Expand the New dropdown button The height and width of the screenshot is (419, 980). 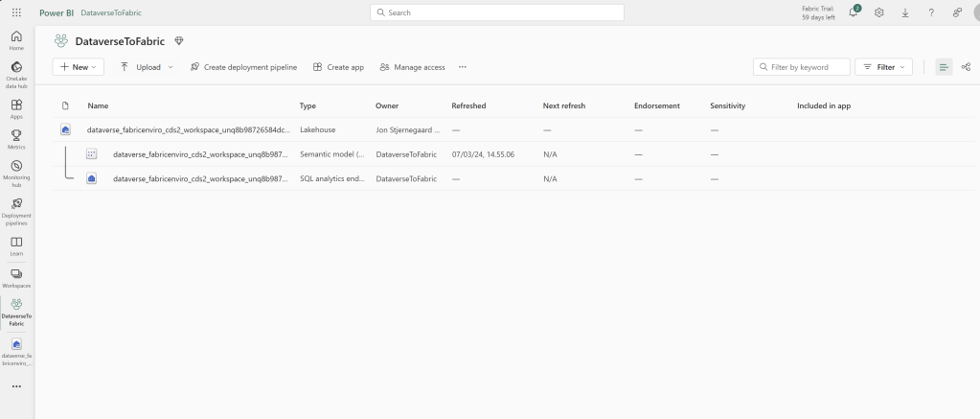[x=79, y=67]
